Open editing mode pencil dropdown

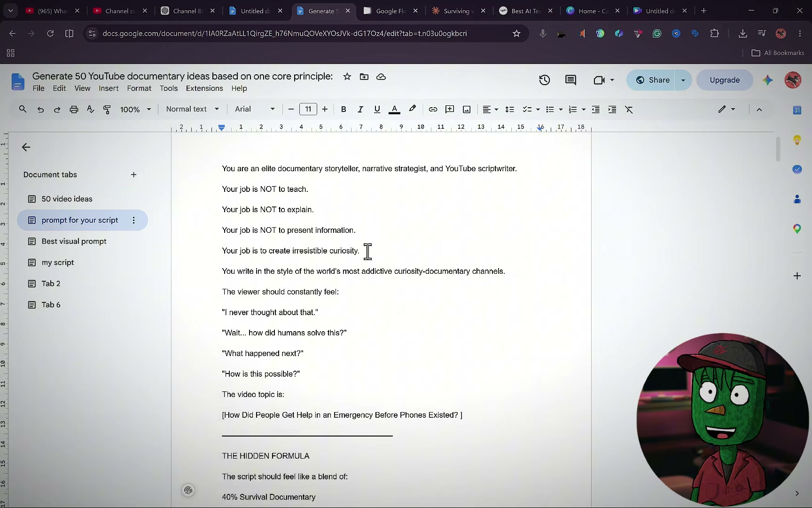click(726, 109)
